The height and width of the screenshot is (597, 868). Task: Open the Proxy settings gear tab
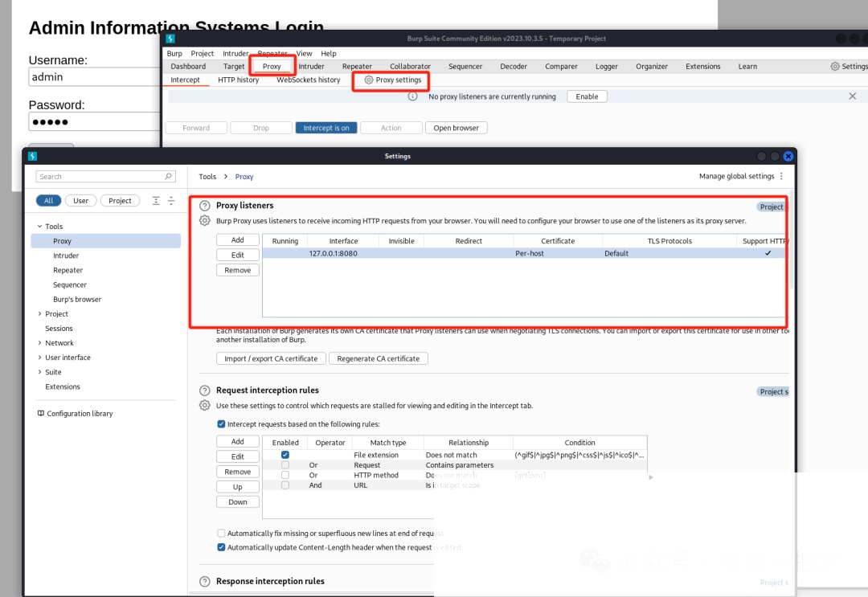tap(392, 80)
